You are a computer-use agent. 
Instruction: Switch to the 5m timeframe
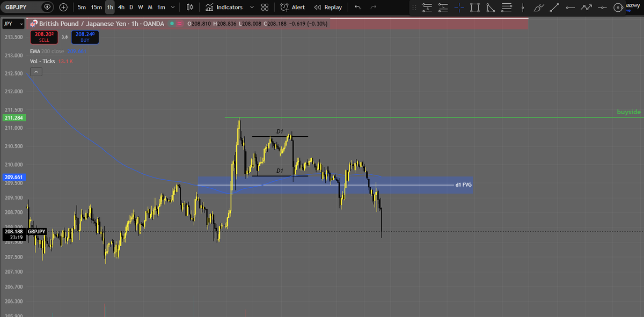pos(82,8)
